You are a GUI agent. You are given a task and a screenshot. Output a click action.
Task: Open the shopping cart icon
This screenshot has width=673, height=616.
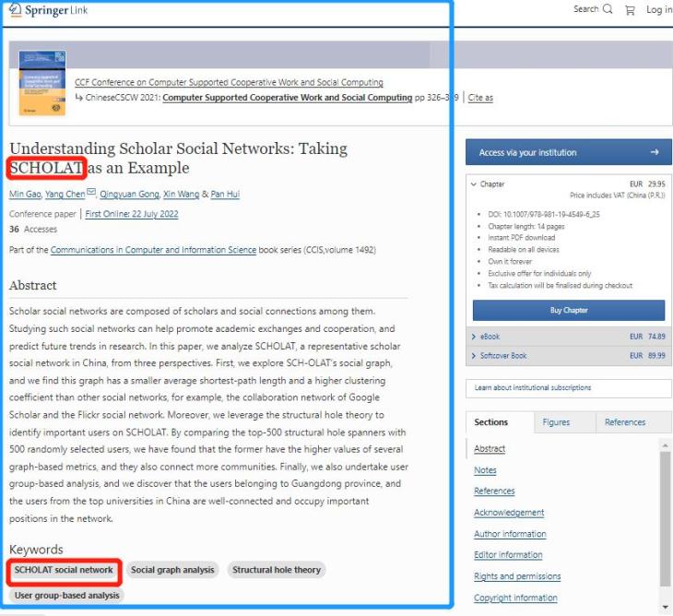pyautogui.click(x=631, y=9)
